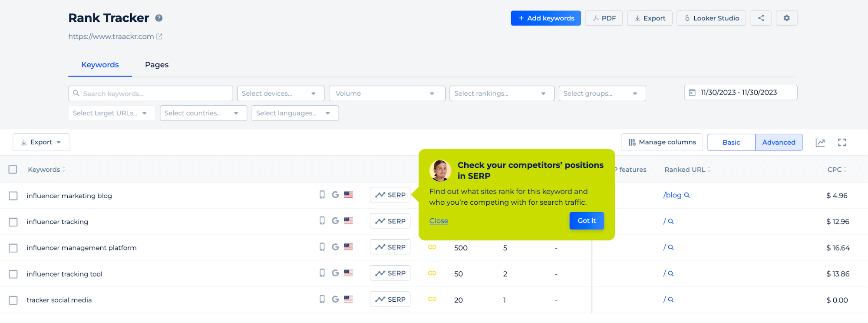Click the mobile device icon for influencer marketing blog
This screenshot has height=323, width=868.
point(322,195)
